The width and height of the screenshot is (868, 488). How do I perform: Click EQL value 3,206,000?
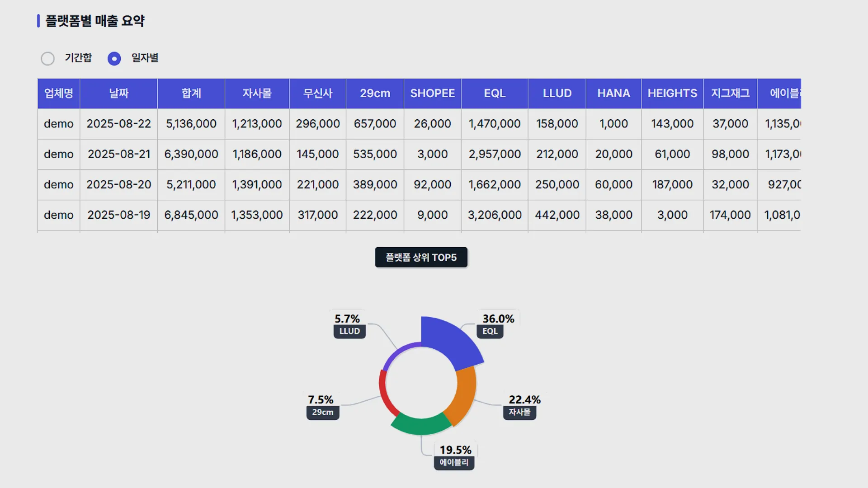[x=495, y=215]
